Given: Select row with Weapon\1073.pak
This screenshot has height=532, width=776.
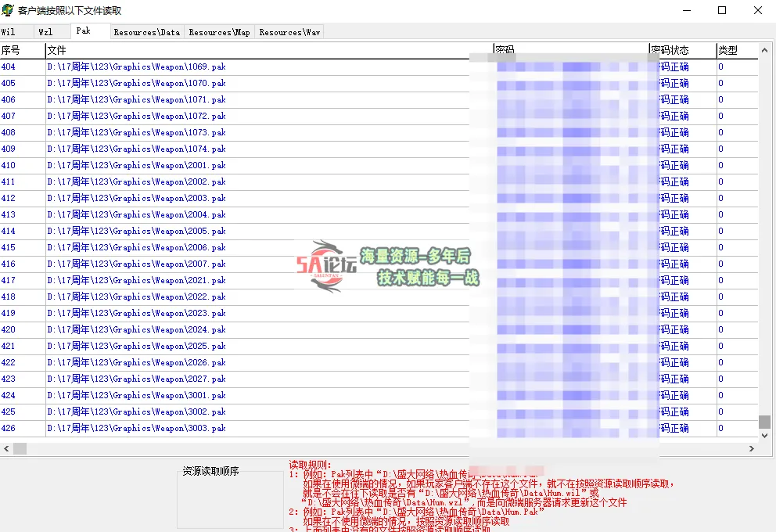Looking at the screenshot, I should (379, 133).
